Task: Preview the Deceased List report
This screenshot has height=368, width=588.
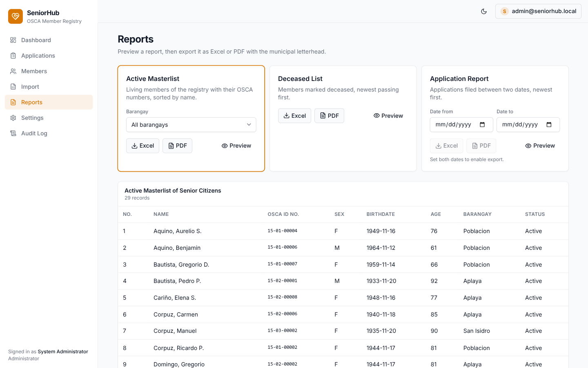Action: [x=388, y=116]
